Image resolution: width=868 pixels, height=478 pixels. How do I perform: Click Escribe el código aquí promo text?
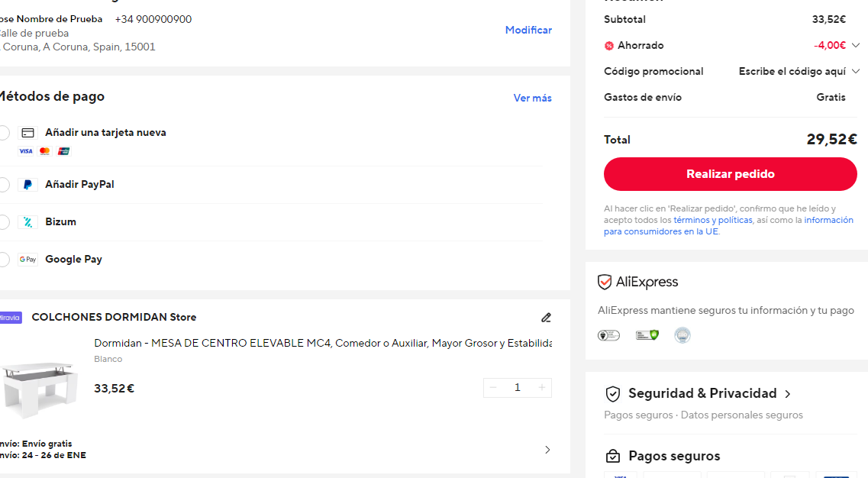792,72
